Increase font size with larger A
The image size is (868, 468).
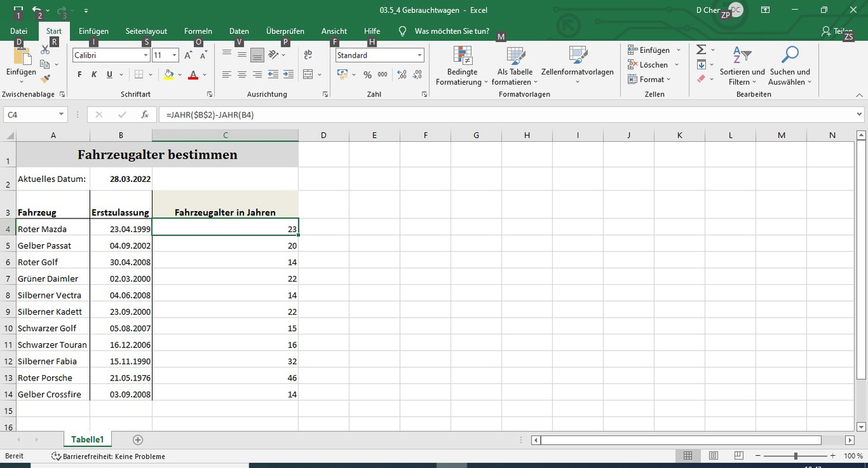[x=188, y=56]
